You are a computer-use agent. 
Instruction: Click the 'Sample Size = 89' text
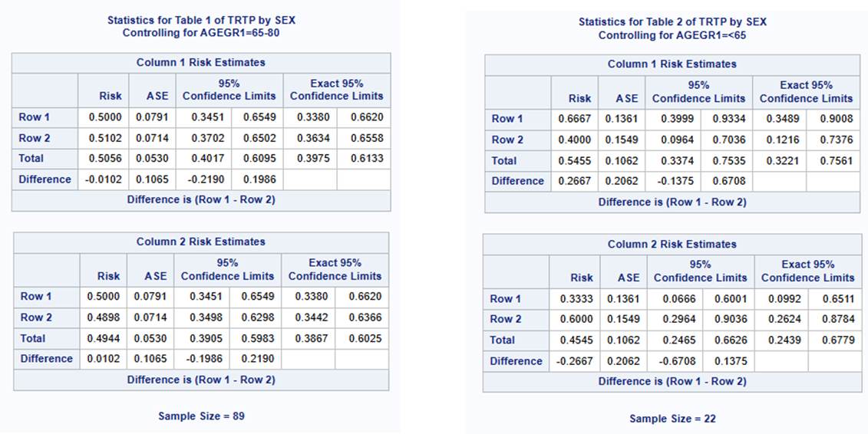201,416
